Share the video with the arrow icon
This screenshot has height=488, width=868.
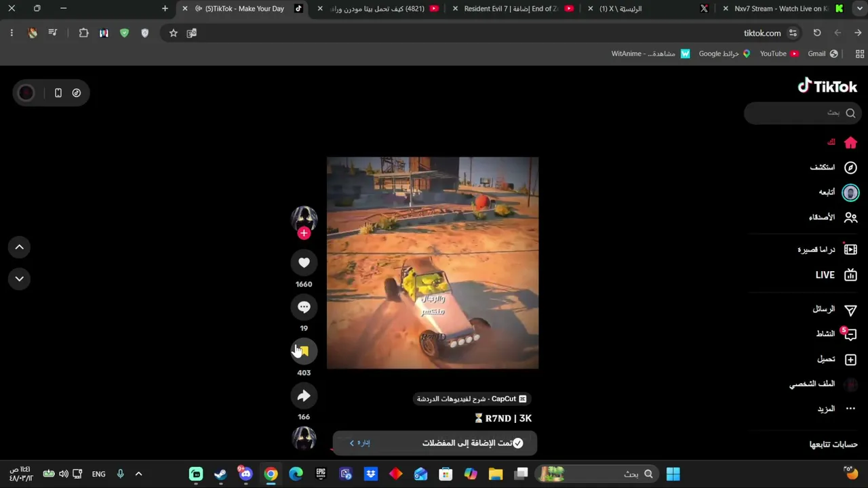click(304, 396)
